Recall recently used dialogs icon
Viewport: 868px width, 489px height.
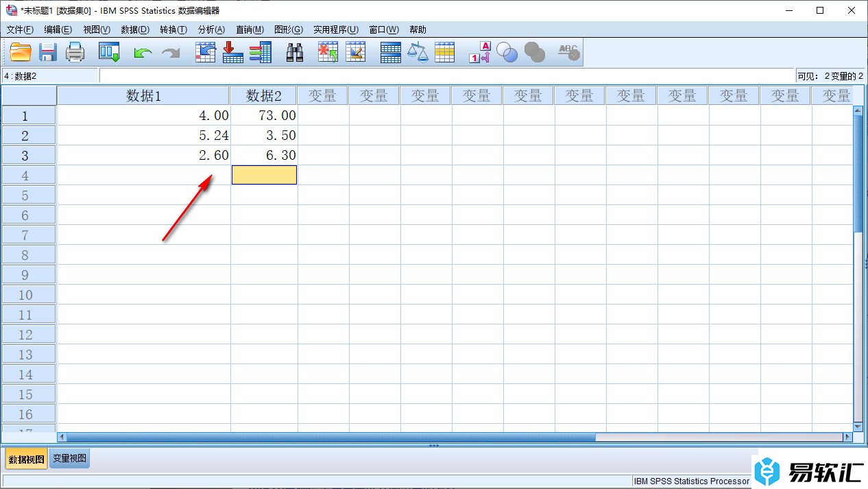[109, 52]
